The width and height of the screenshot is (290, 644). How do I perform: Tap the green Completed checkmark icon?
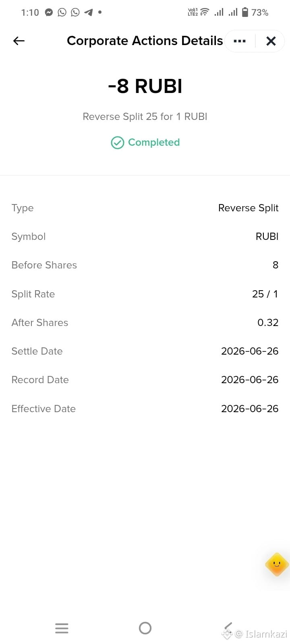117,142
